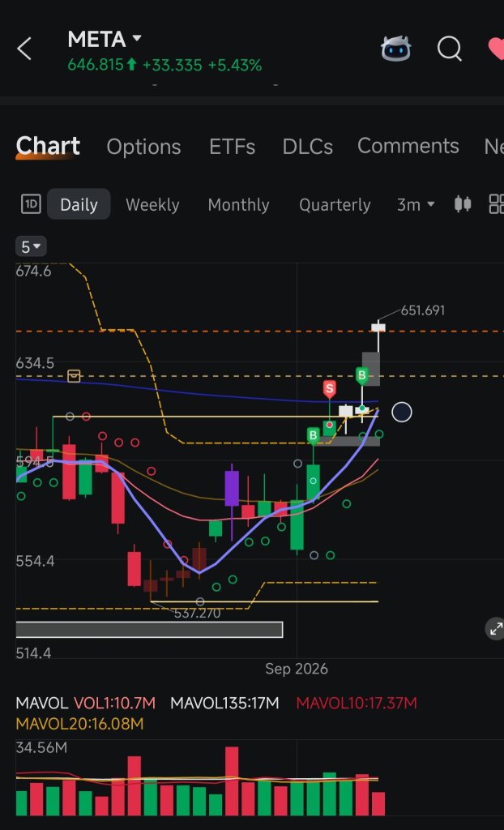Select the Monthly timeframe

coord(238,205)
